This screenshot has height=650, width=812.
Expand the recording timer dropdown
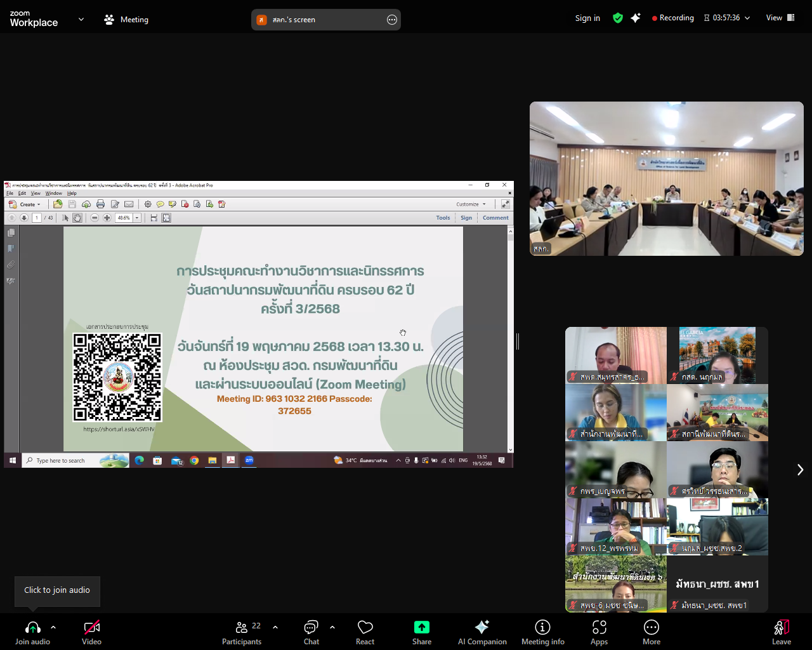coord(747,18)
